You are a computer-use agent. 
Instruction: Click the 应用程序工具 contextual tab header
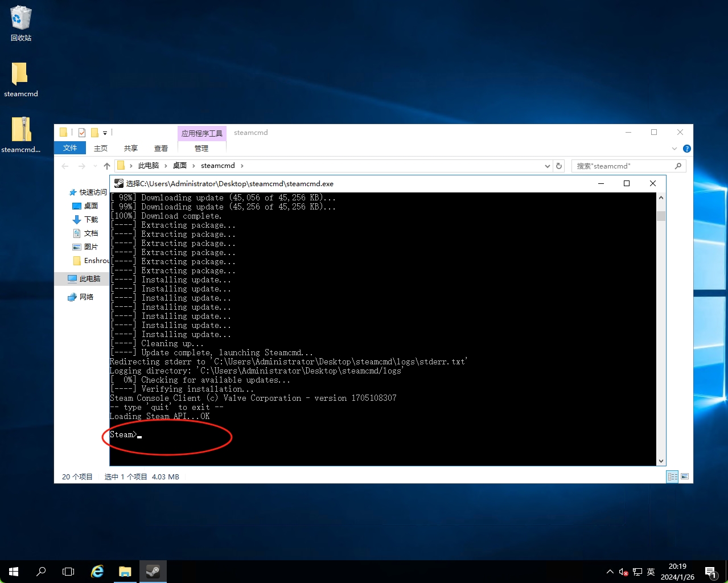click(202, 133)
